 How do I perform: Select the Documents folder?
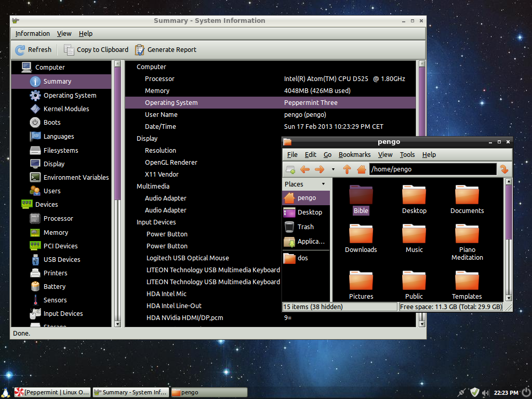[467, 200]
